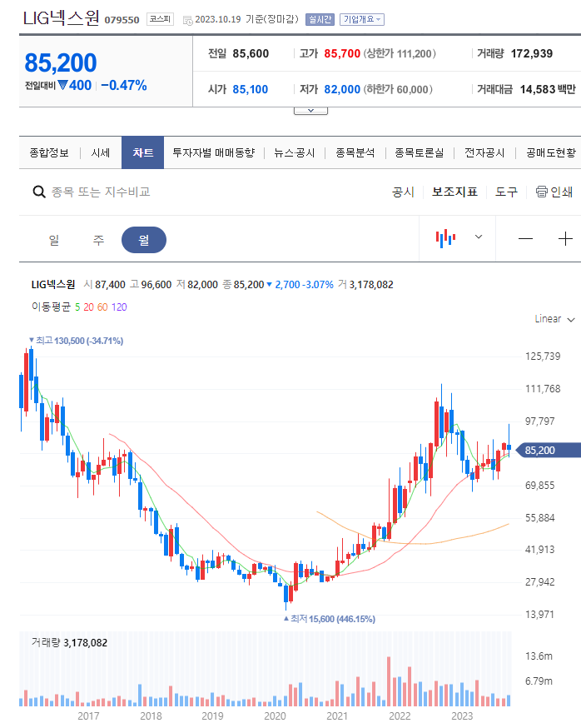Click the search magnifier icon
The image size is (581, 728).
tap(39, 192)
